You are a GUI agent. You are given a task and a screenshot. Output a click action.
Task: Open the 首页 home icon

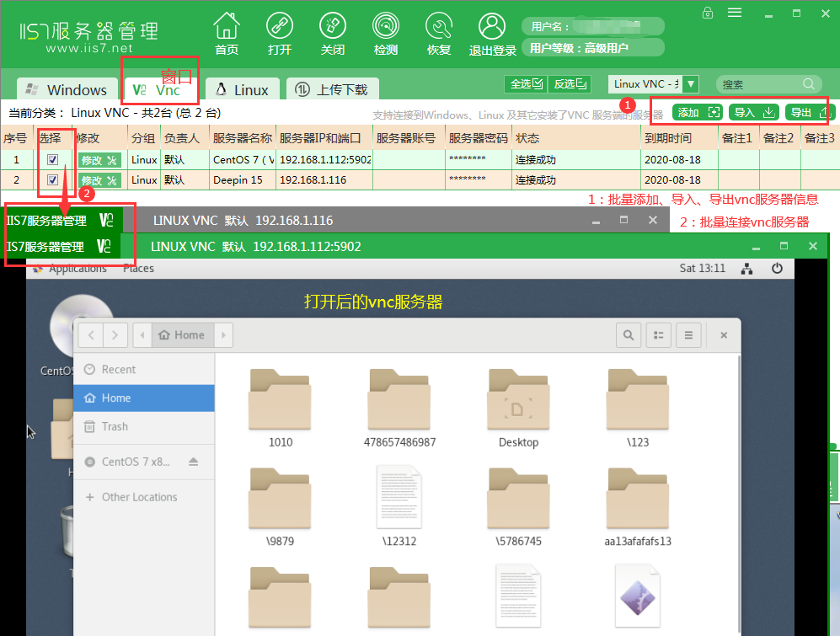pyautogui.click(x=227, y=33)
